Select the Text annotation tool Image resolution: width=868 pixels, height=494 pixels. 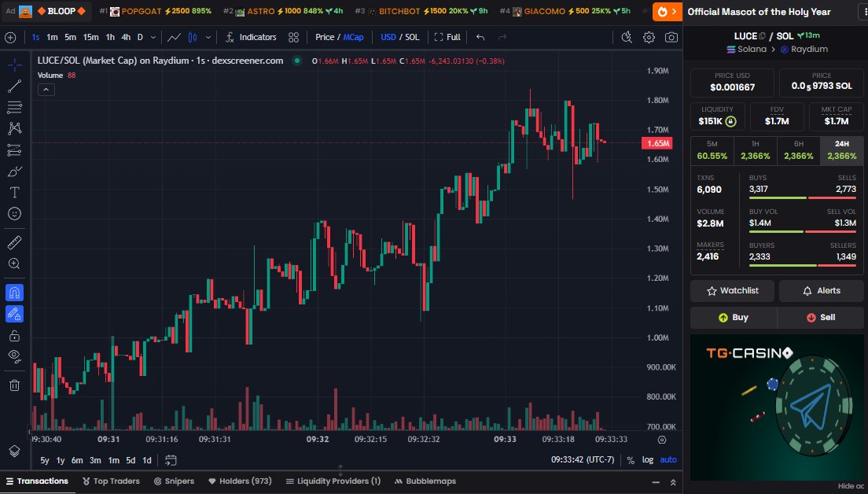[x=14, y=192]
